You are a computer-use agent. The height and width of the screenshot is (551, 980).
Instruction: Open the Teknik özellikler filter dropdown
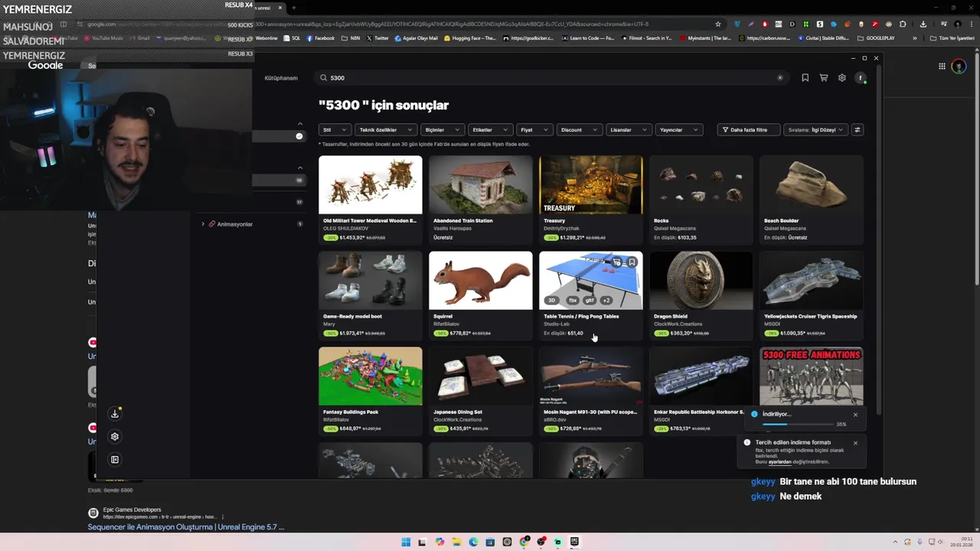385,129
